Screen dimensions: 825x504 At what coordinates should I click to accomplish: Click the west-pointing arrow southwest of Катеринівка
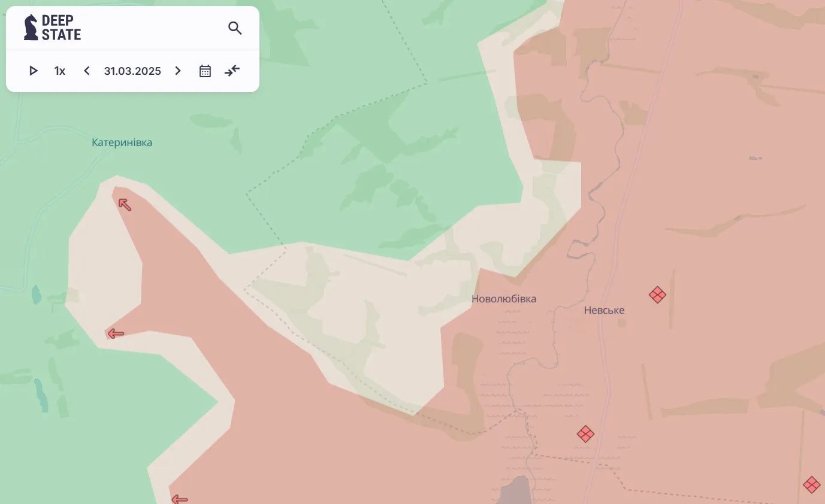(115, 334)
